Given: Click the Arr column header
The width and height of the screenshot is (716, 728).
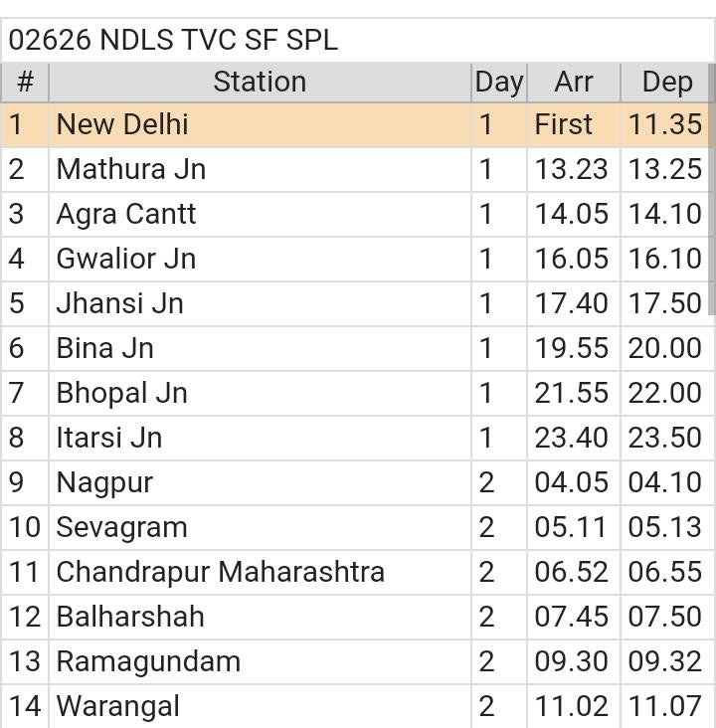Looking at the screenshot, I should click(573, 82).
